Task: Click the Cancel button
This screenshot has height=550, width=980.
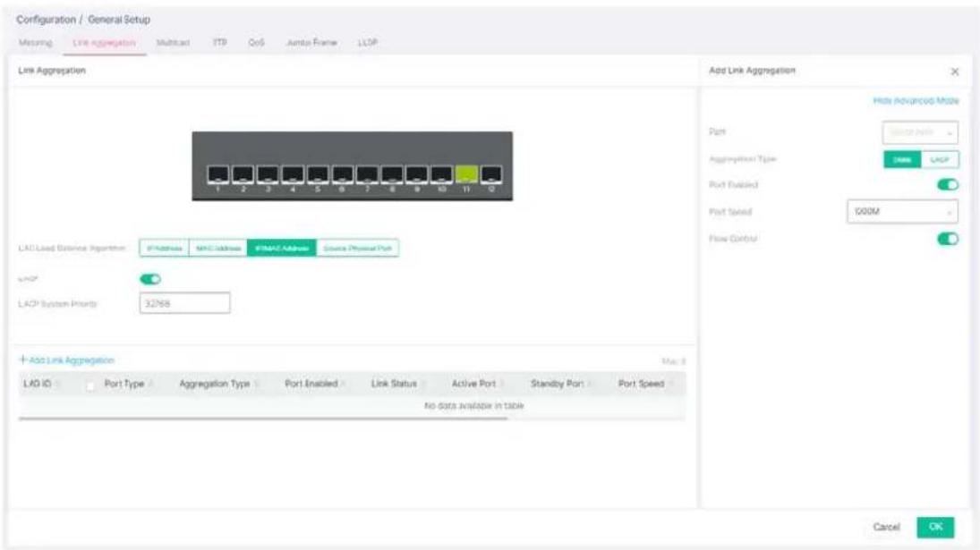Action: [886, 528]
